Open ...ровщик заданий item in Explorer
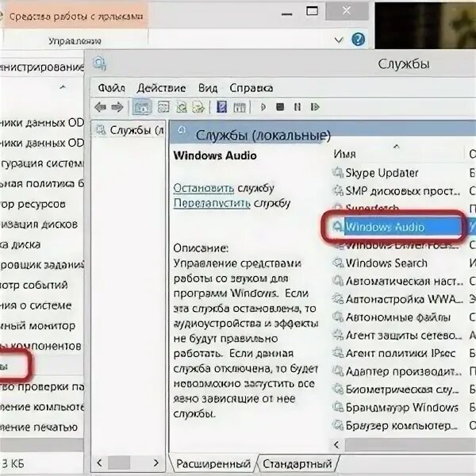This screenshot has height=476, width=476. point(41,265)
